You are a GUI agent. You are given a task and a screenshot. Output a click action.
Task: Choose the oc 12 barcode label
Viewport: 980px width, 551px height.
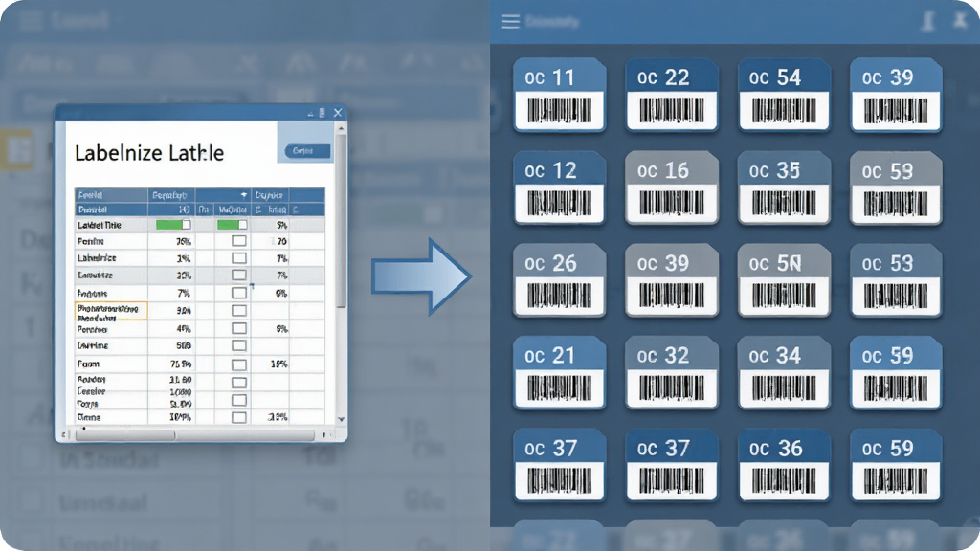pos(559,187)
